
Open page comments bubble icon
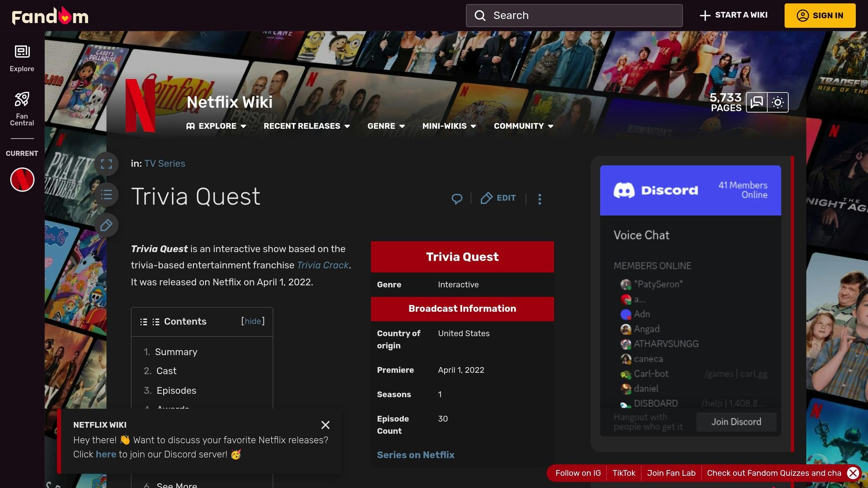(457, 198)
